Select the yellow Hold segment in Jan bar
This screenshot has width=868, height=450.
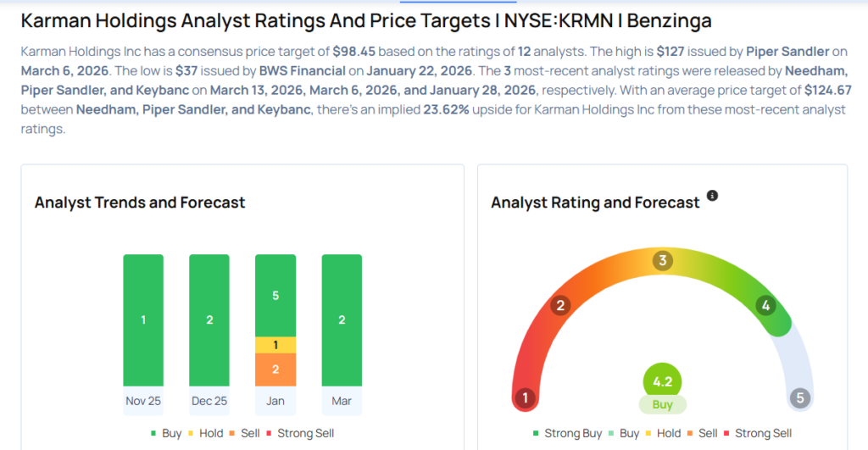coord(275,345)
